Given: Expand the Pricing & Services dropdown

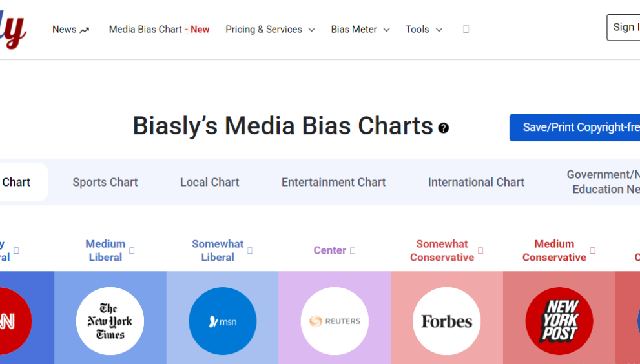Looking at the screenshot, I should tap(270, 30).
